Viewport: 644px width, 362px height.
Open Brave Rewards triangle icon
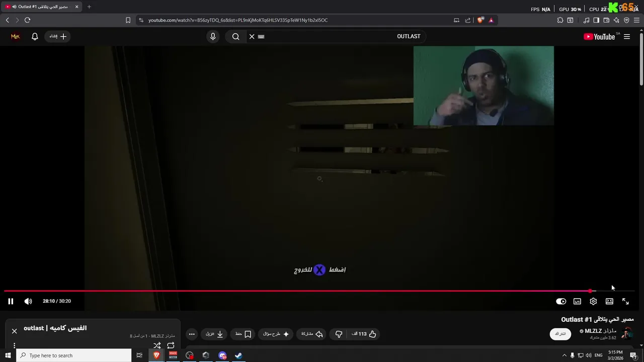coord(491,20)
